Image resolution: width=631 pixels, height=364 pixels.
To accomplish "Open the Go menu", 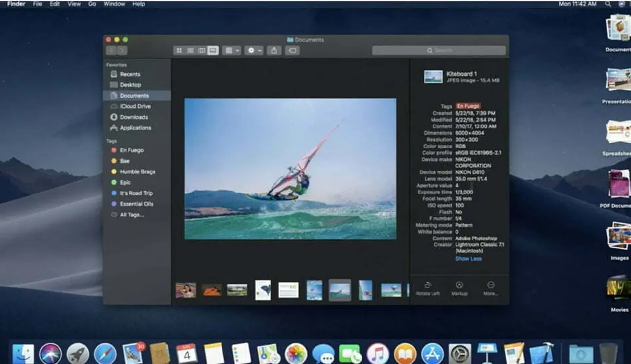I will (x=92, y=4).
